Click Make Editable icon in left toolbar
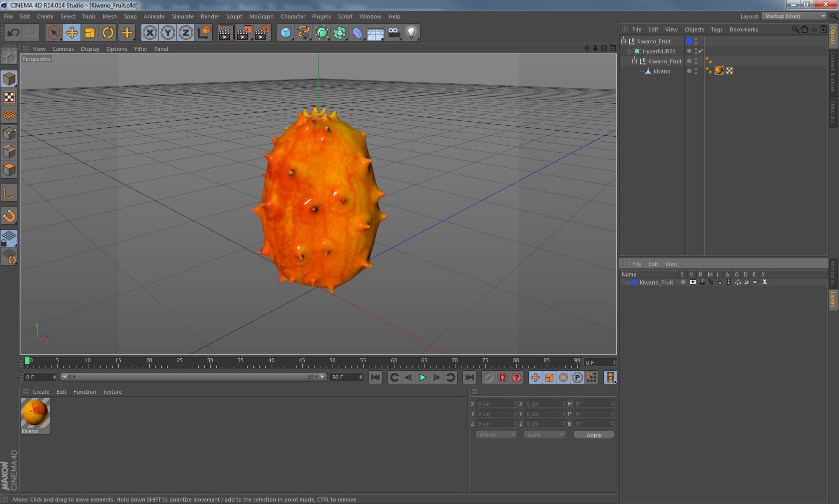Screen dimensions: 839x504 tap(9, 56)
